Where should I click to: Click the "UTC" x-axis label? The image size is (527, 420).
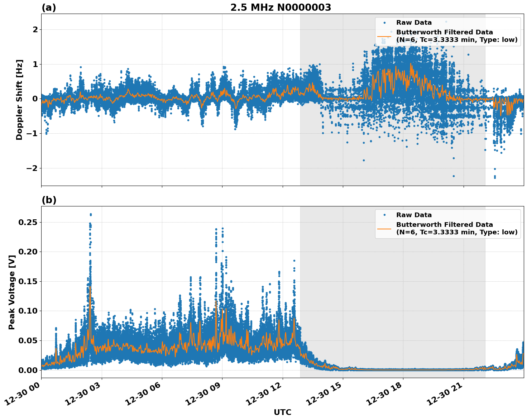coord(282,412)
